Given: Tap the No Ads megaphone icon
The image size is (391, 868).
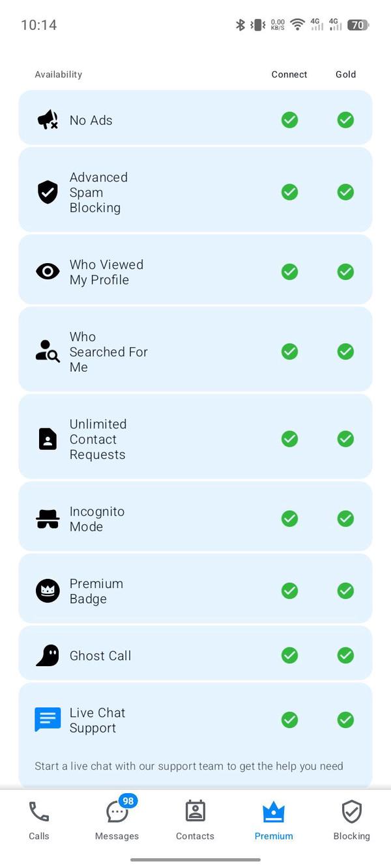Looking at the screenshot, I should pyautogui.click(x=48, y=120).
